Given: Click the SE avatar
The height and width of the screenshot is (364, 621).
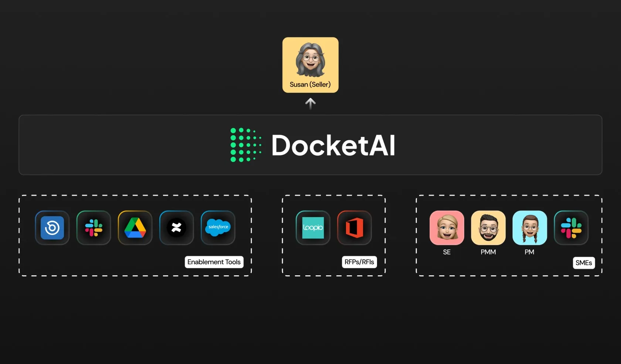Looking at the screenshot, I should (447, 228).
